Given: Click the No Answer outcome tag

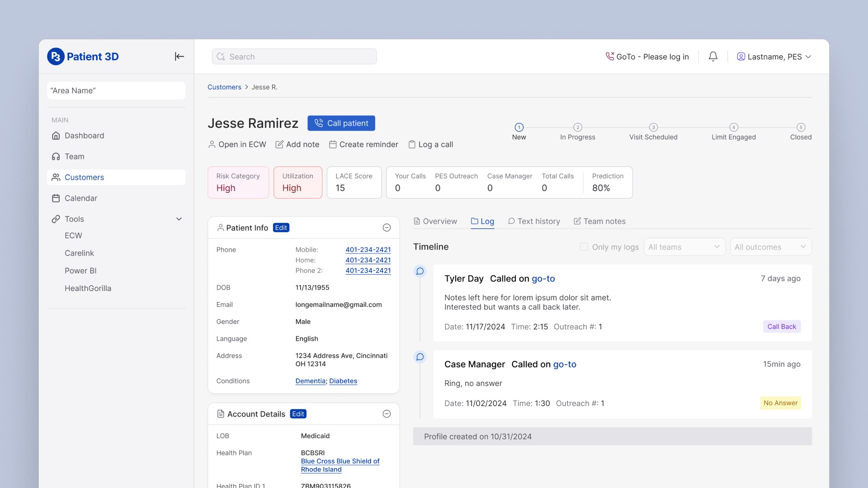Looking at the screenshot, I should (x=780, y=403).
